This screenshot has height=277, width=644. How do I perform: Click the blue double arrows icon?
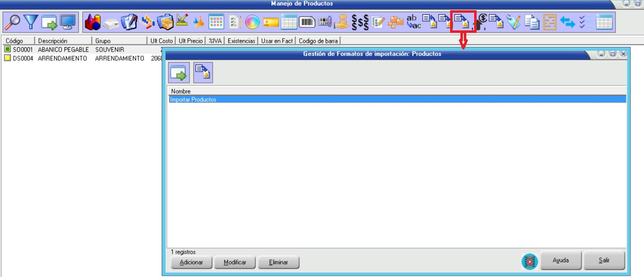[567, 22]
